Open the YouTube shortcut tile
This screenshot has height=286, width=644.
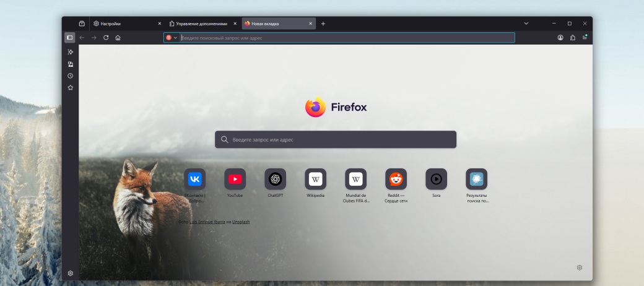tap(235, 179)
